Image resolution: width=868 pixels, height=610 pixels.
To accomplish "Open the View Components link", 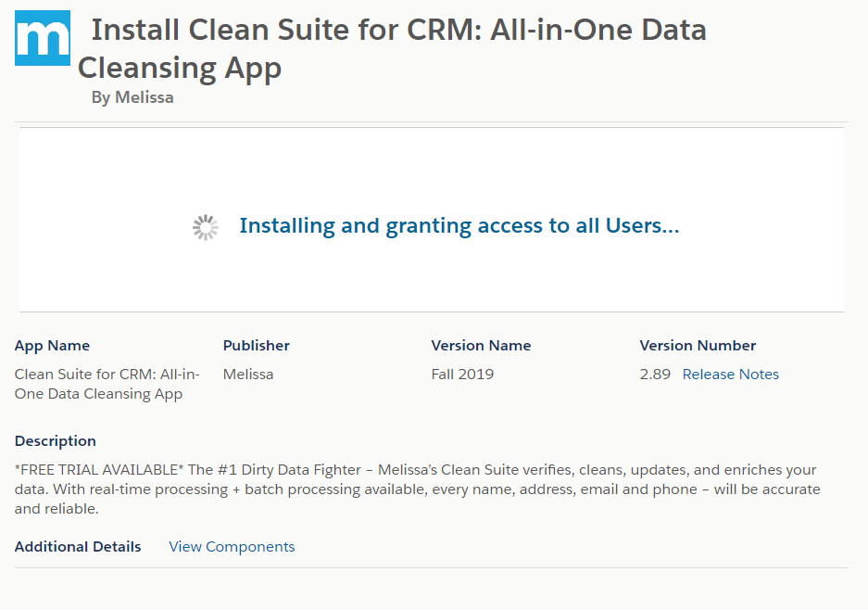I will pos(232,547).
